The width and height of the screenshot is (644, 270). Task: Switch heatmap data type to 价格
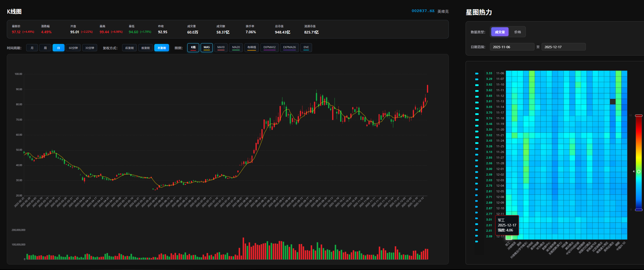point(517,32)
